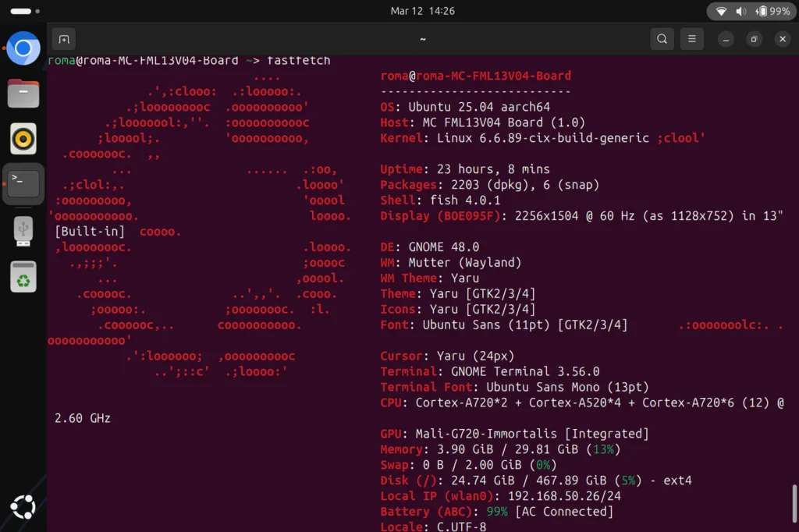Open Rhythmbox music player in dock

point(23,139)
